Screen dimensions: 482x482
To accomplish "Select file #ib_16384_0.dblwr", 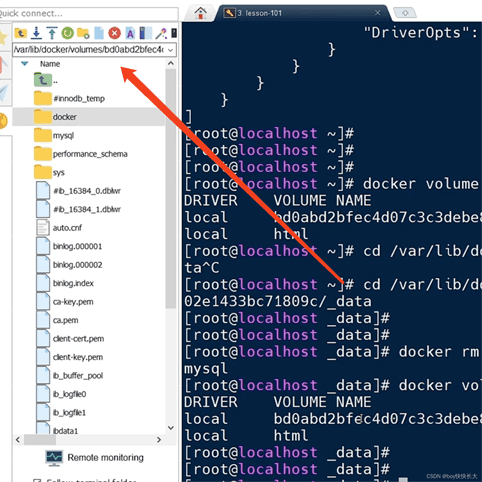I will [78, 191].
